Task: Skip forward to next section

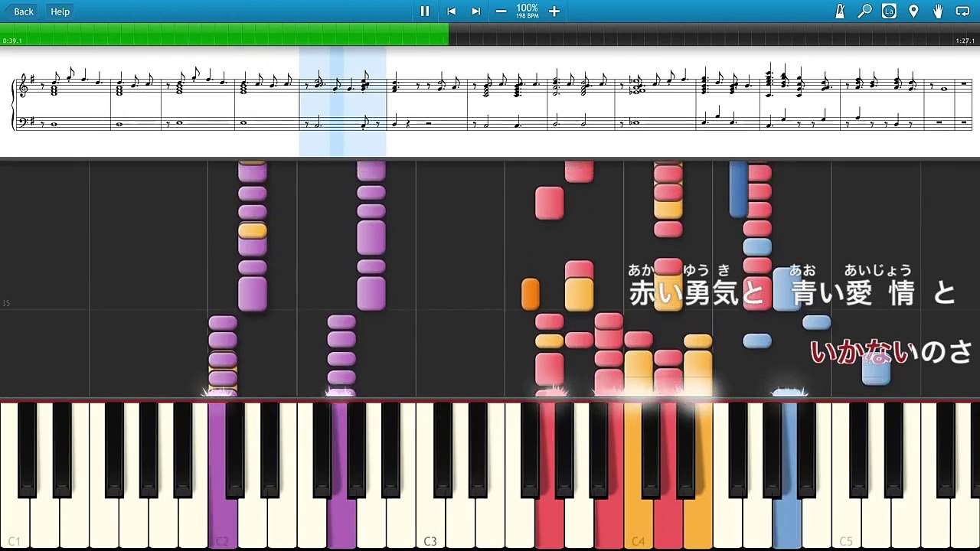Action: coord(475,11)
